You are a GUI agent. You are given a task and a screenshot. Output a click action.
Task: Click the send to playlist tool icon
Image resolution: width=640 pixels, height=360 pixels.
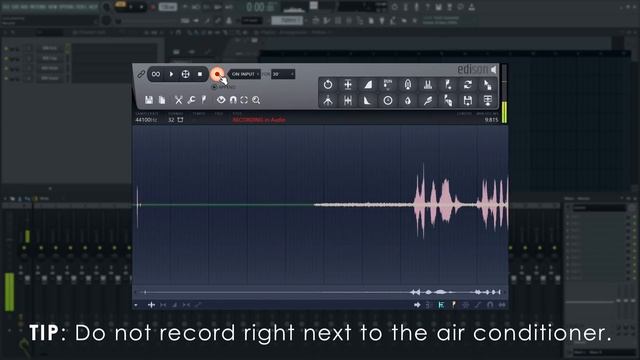(488, 100)
